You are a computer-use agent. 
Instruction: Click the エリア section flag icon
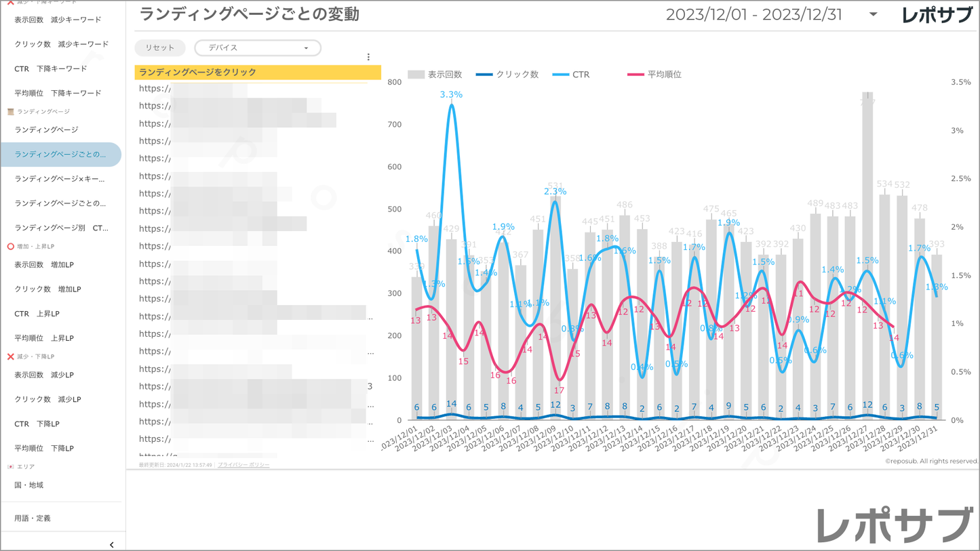coord(10,467)
